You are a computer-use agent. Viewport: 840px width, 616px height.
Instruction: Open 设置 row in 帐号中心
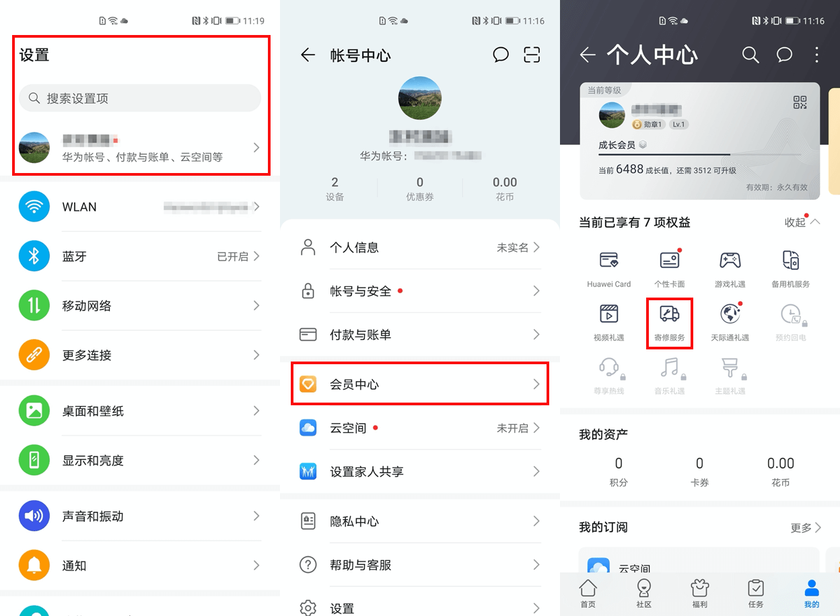[x=420, y=601]
